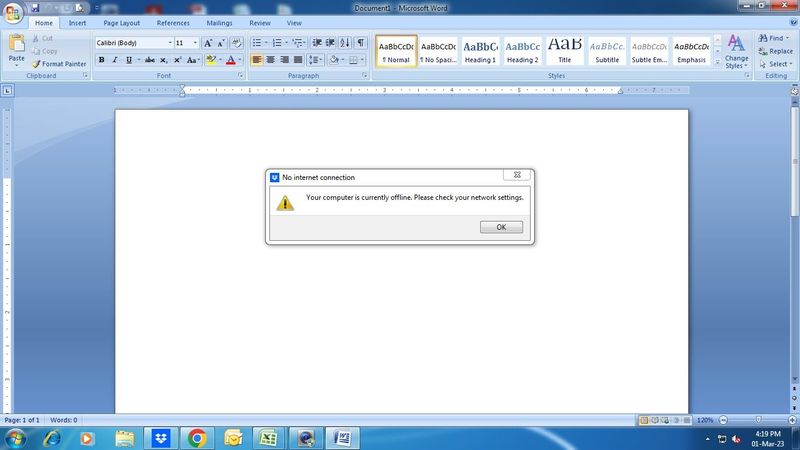Image resolution: width=800 pixels, height=450 pixels.
Task: Apply the No Spacing style
Action: (438, 51)
